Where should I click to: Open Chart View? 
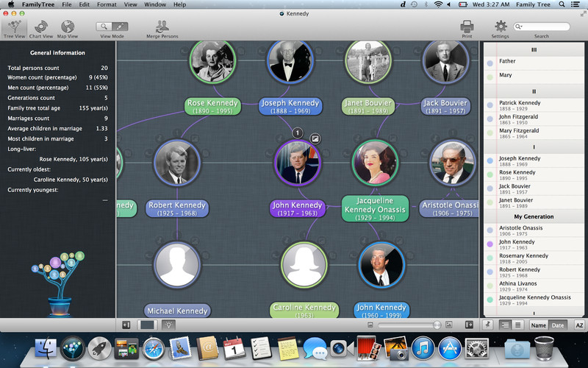pyautogui.click(x=41, y=29)
